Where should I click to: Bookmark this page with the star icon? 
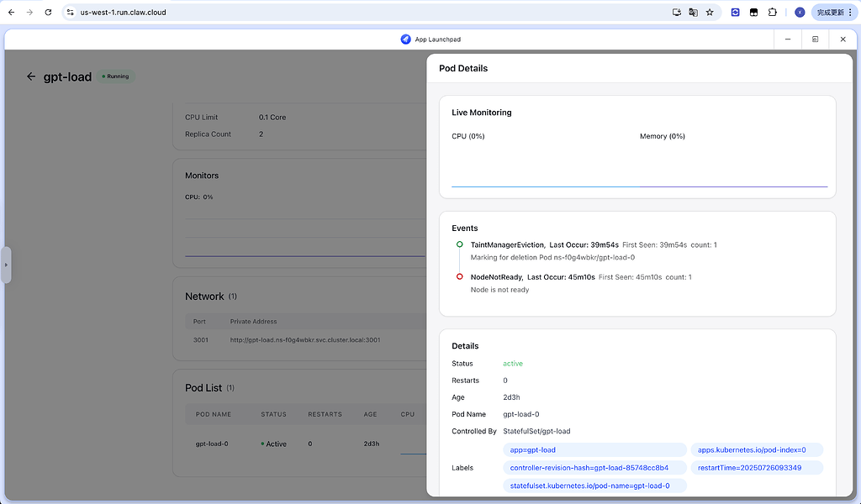710,12
